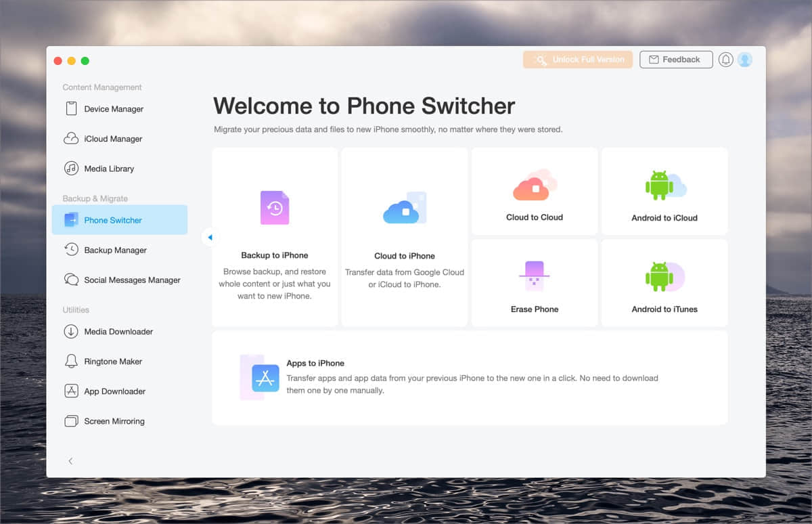Click the Backup & Migrate section header
The image size is (812, 524).
tap(95, 198)
